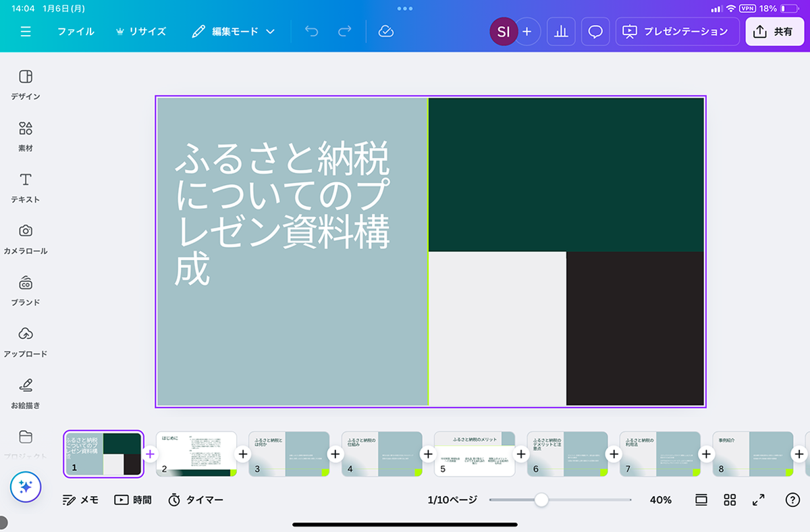Screen dimensions: 810x532
Task: Open the help question mark icon
Action: (792, 500)
